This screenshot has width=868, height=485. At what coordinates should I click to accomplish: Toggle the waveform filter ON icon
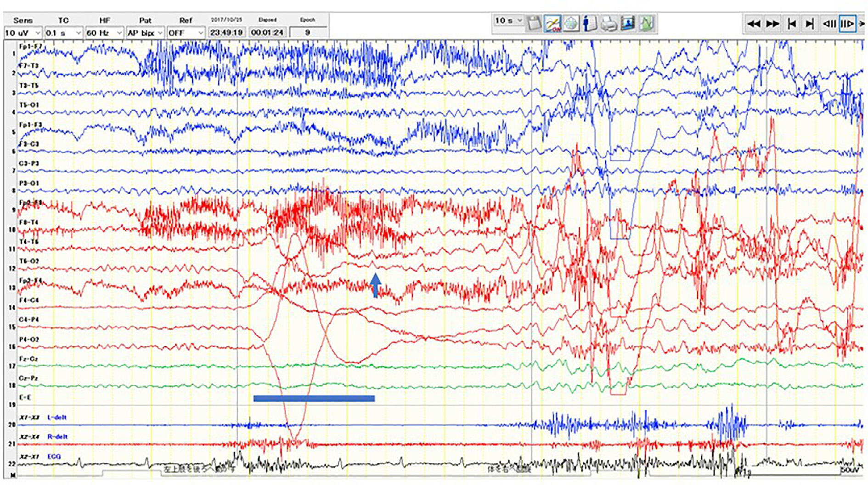click(x=552, y=23)
